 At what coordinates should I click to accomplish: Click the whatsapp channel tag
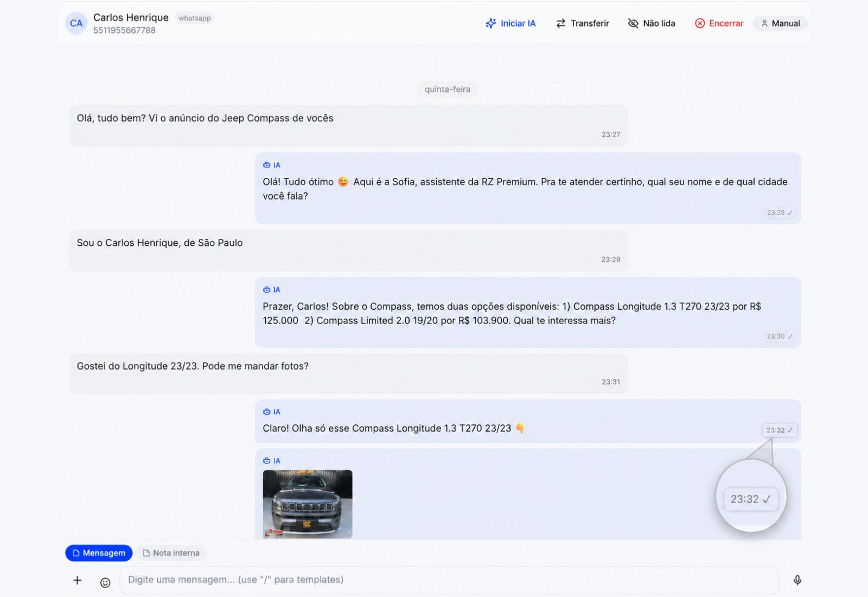194,18
